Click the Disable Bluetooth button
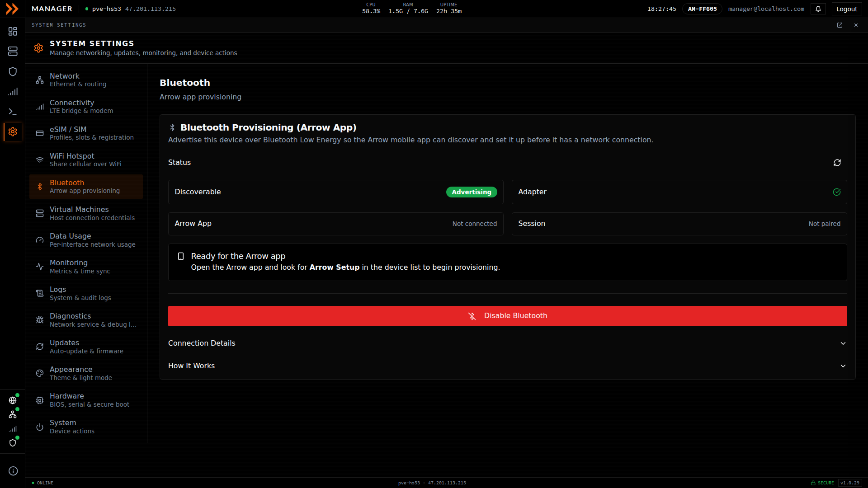The image size is (868, 488). [507, 316]
